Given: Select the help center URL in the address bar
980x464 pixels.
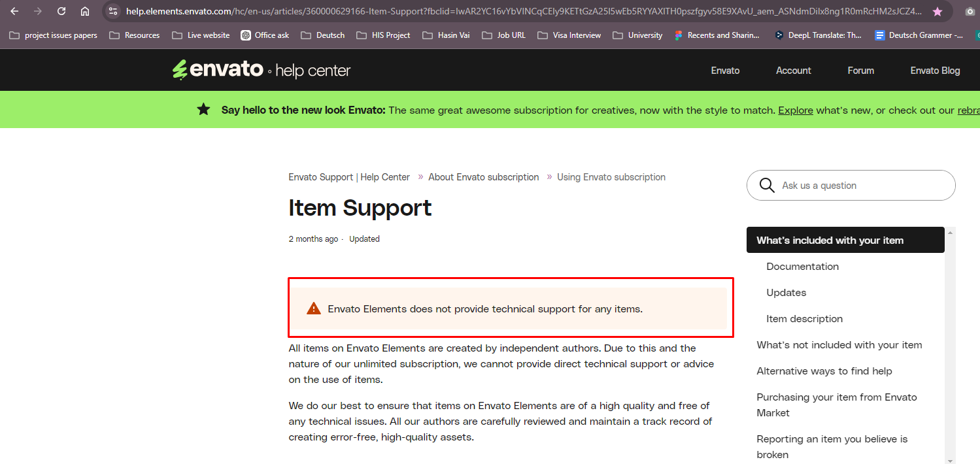Looking at the screenshot, I should pos(524,11).
